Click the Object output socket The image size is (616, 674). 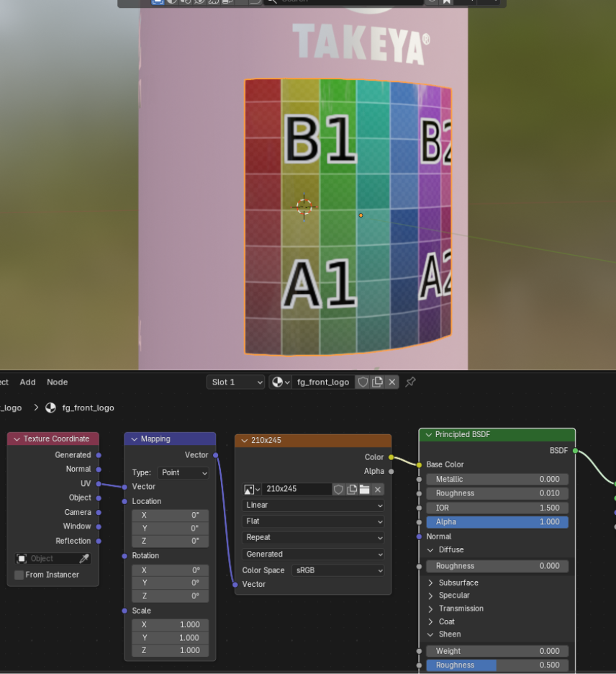[x=99, y=498]
